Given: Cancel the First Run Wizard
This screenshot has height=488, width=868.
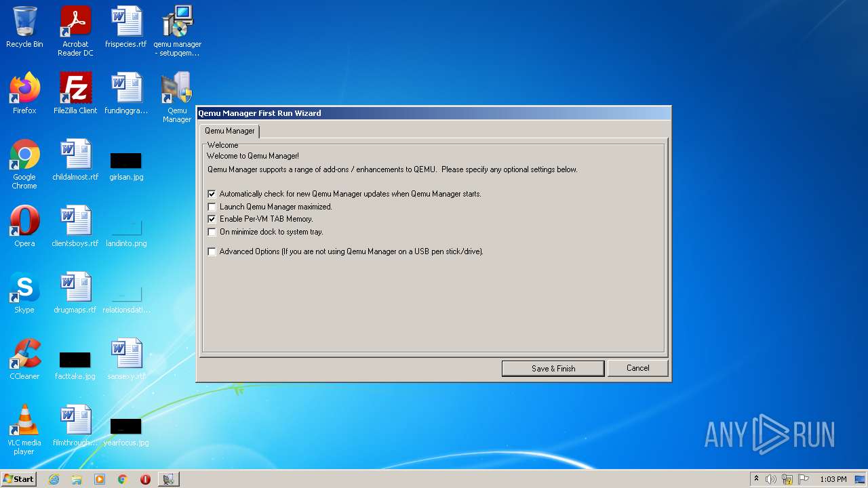Looking at the screenshot, I should (637, 368).
